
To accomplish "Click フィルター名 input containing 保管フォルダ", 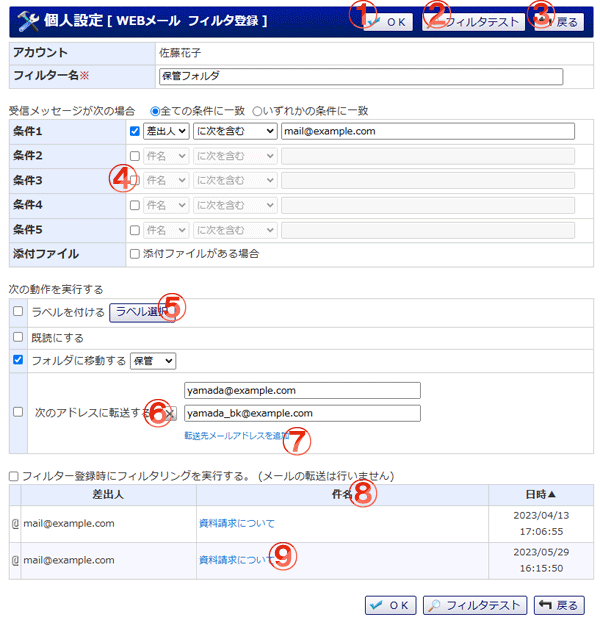I will [x=361, y=76].
